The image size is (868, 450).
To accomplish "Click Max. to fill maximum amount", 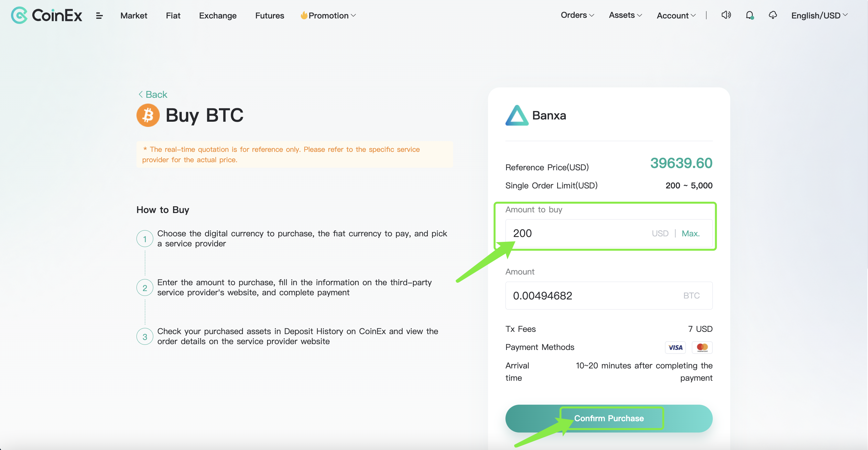I will tap(691, 233).
